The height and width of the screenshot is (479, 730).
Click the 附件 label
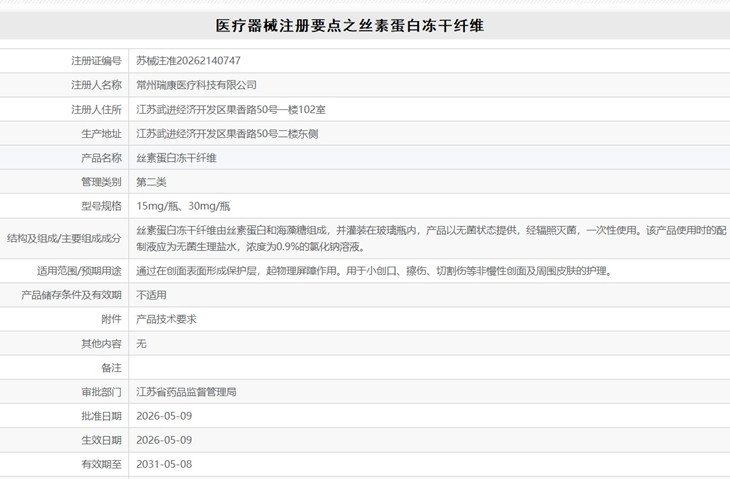[112, 319]
